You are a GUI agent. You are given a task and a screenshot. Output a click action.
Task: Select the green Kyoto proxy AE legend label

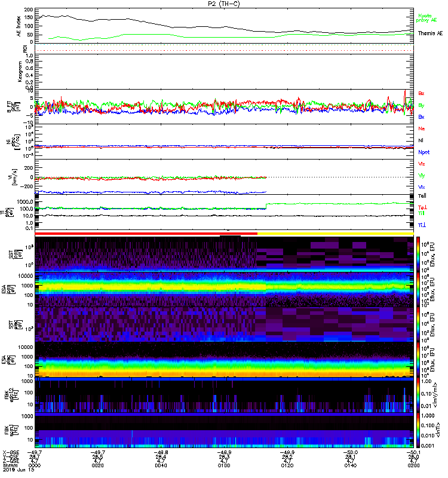(426, 18)
